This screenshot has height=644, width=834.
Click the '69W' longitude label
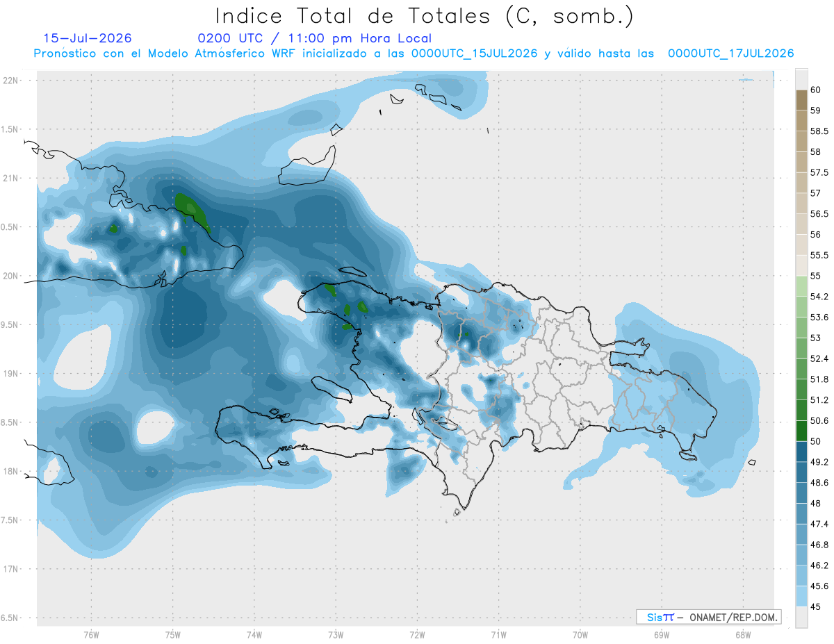(662, 634)
